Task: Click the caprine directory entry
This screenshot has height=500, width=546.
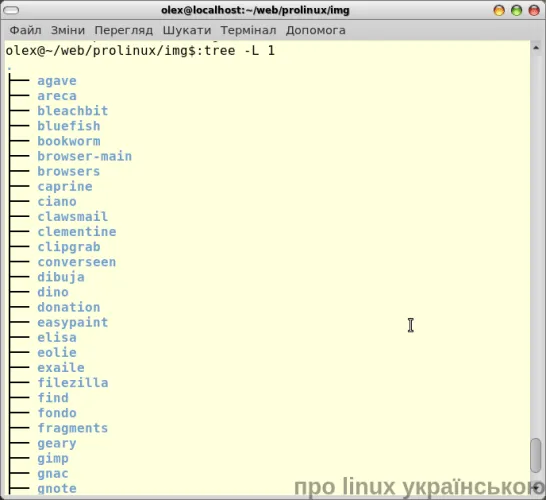Action: [x=65, y=187]
